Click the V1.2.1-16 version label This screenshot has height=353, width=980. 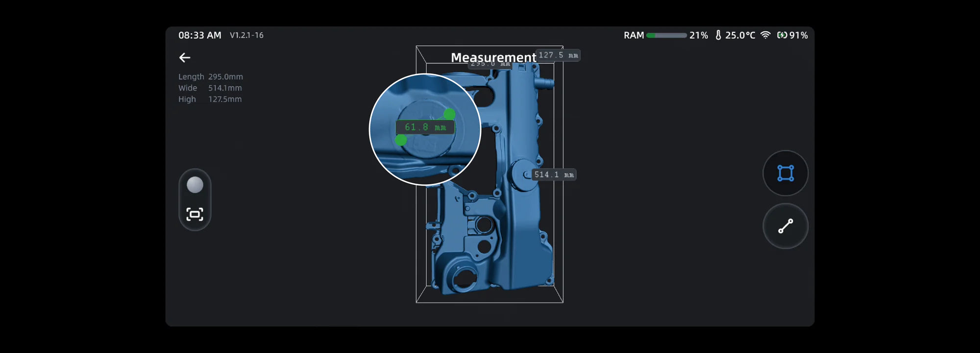click(246, 35)
